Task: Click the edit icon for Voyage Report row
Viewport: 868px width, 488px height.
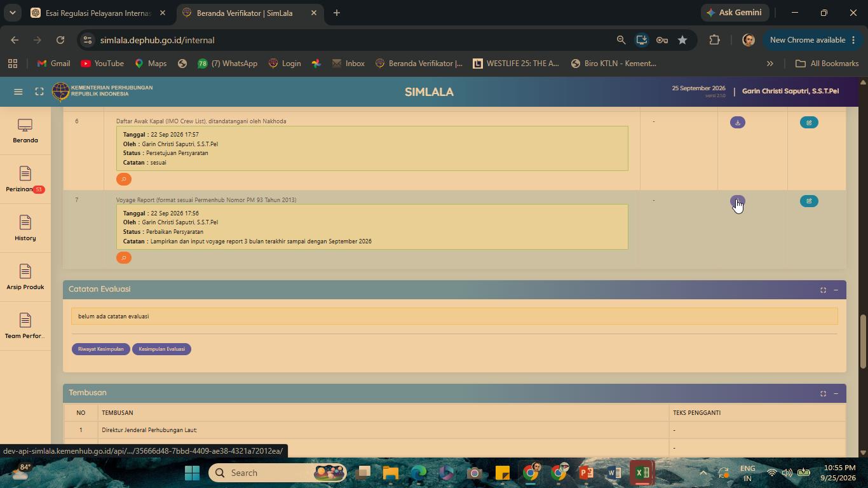Action: click(x=809, y=201)
